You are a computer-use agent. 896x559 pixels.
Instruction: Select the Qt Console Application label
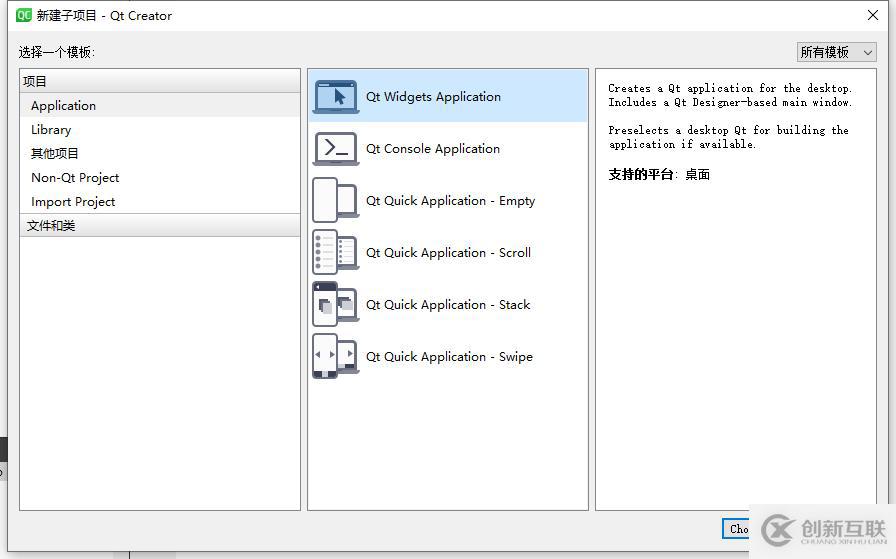point(433,149)
